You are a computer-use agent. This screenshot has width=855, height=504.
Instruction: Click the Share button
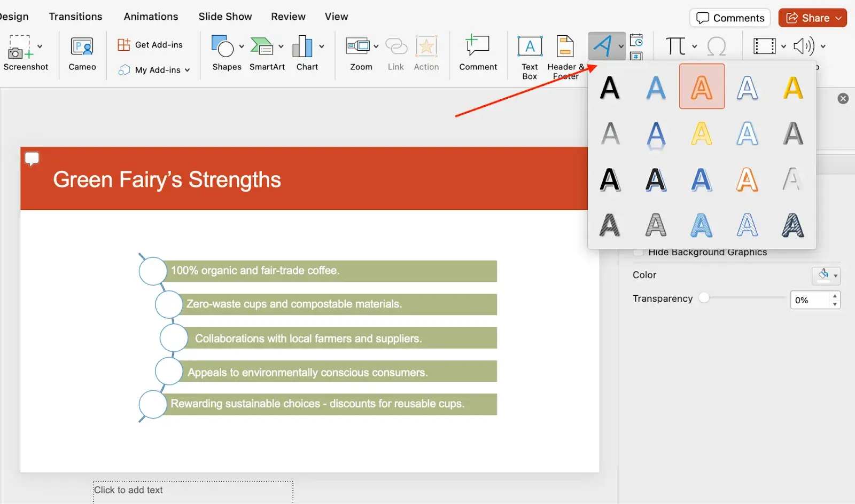(812, 18)
